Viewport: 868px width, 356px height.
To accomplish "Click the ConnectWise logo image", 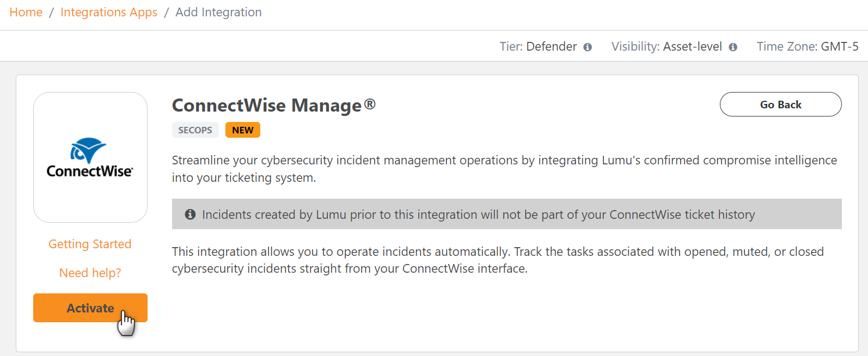I will [x=90, y=157].
